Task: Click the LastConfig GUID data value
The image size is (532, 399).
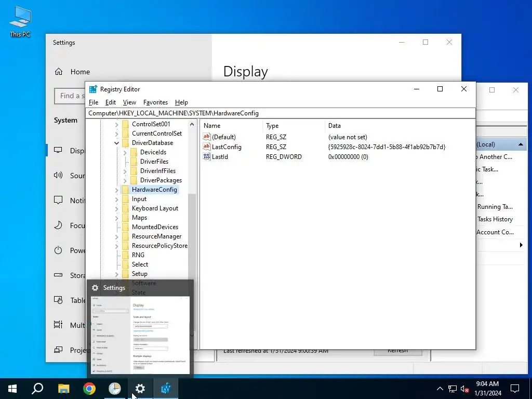Action: coord(387,147)
